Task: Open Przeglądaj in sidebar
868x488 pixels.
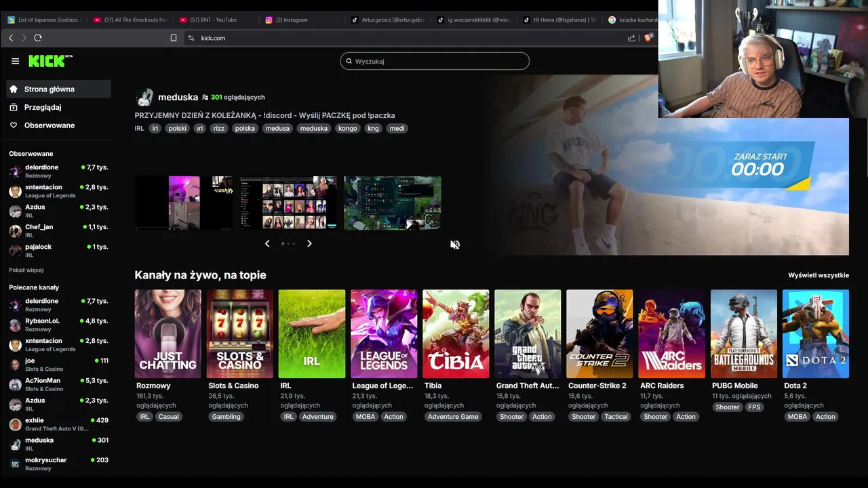Action: click(58, 107)
